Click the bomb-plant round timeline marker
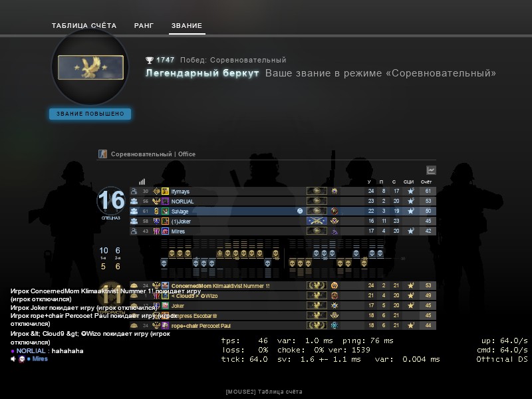The height and width of the screenshot is (399, 532). pyautogui.click(x=220, y=253)
